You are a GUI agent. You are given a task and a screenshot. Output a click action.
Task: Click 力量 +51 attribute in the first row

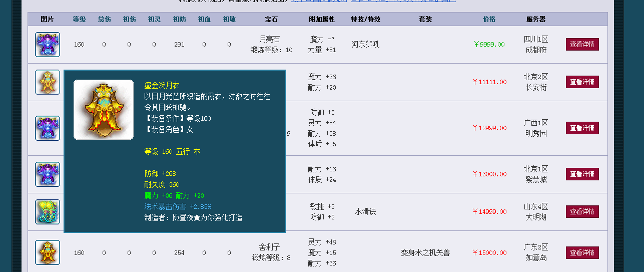(322, 50)
